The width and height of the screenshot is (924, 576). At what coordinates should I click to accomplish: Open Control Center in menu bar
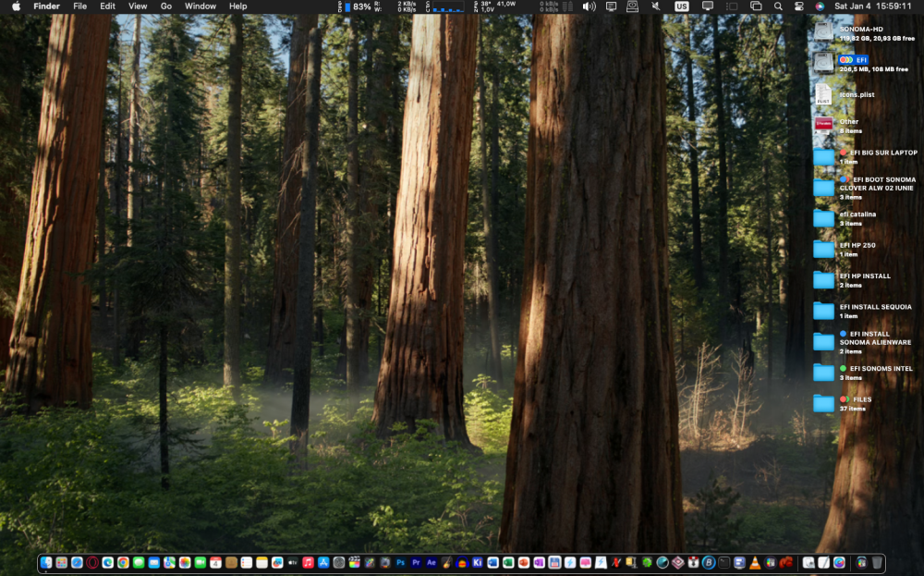tap(799, 6)
